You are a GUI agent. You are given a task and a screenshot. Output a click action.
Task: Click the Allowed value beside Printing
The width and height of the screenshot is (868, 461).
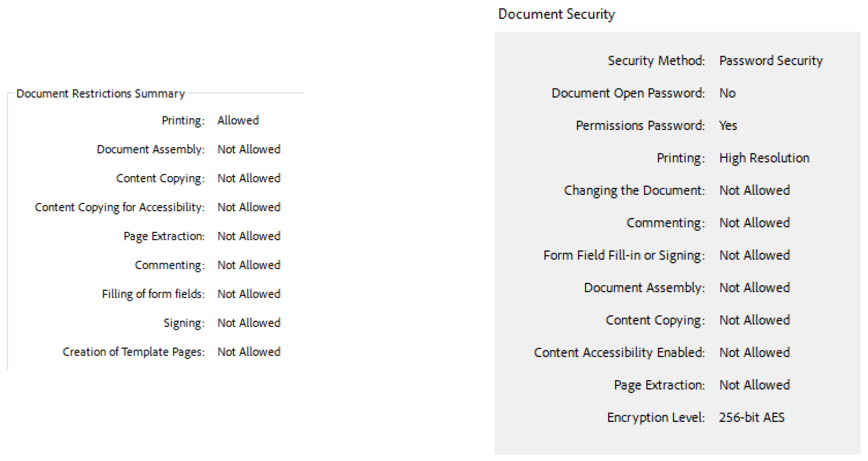(x=238, y=120)
